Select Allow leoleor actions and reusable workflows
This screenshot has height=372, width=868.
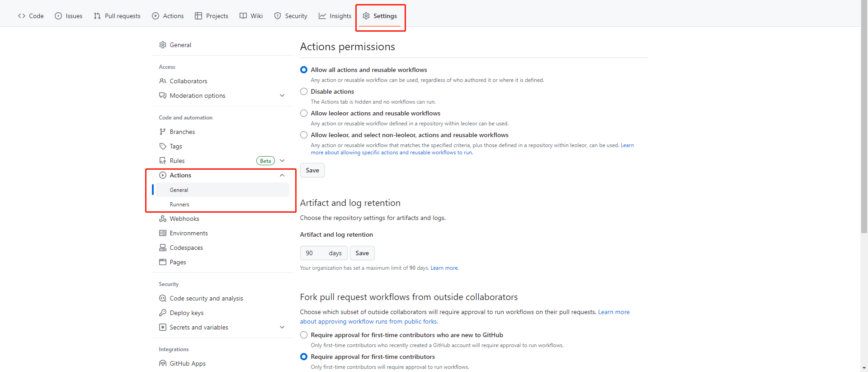coord(304,113)
